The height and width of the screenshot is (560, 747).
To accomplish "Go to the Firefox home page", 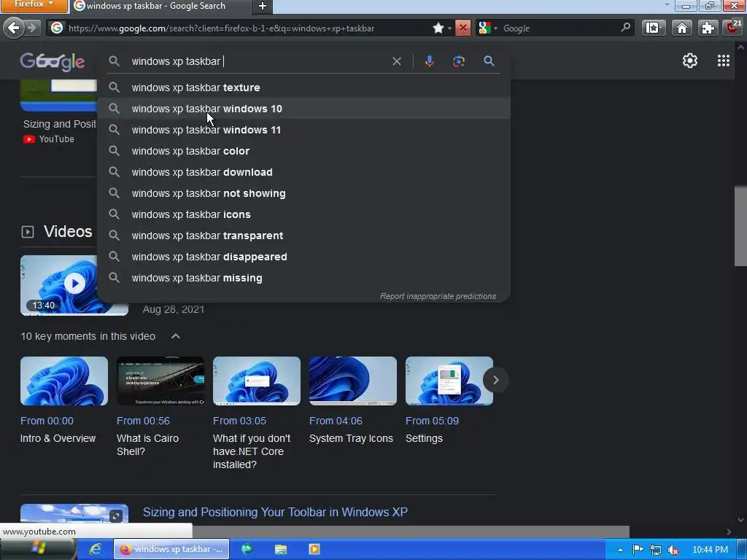I will tap(682, 28).
